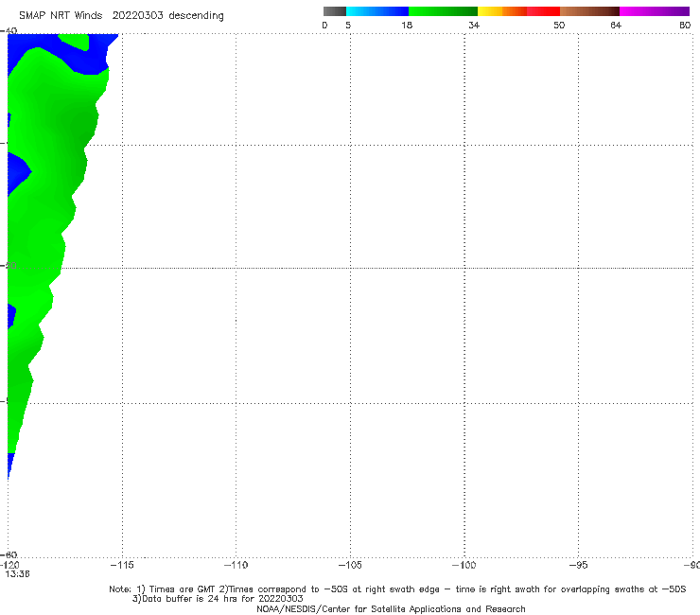Click the color bar label '5'
Viewport: 700px width, 615px height.
pyautogui.click(x=348, y=25)
